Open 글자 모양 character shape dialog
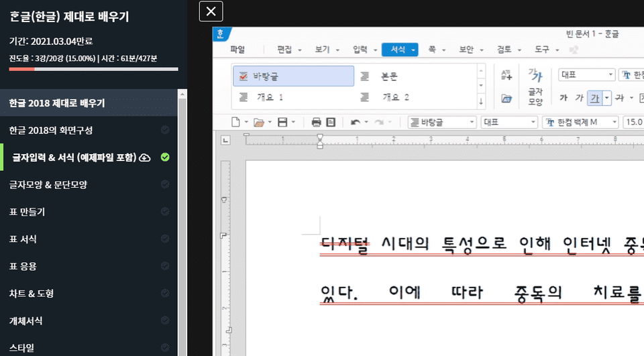Screen dimensions: 644x356 pos(535,86)
